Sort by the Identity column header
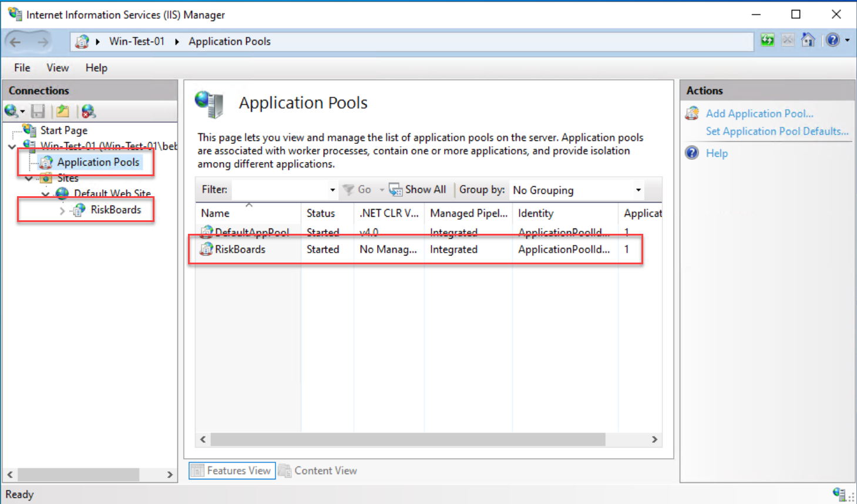The height and width of the screenshot is (504, 857). (x=565, y=213)
